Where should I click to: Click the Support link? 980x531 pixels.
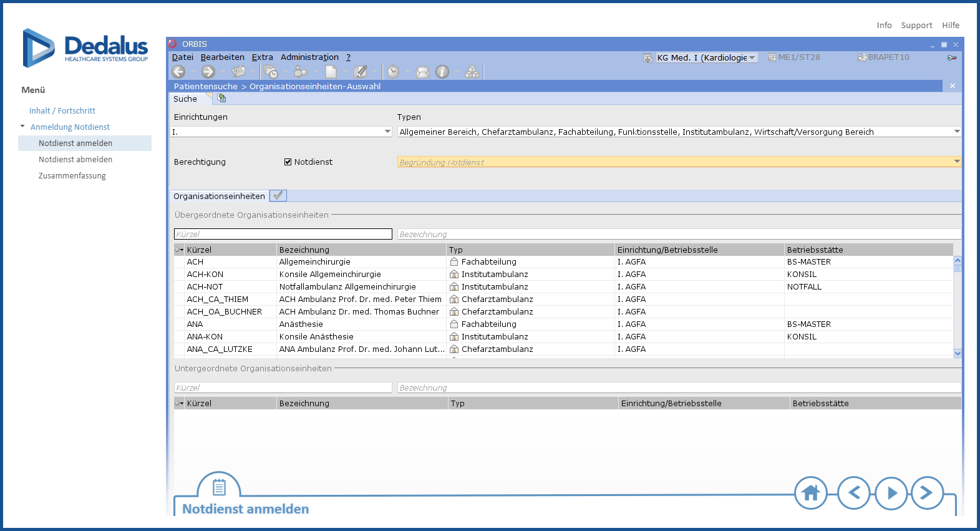point(916,26)
